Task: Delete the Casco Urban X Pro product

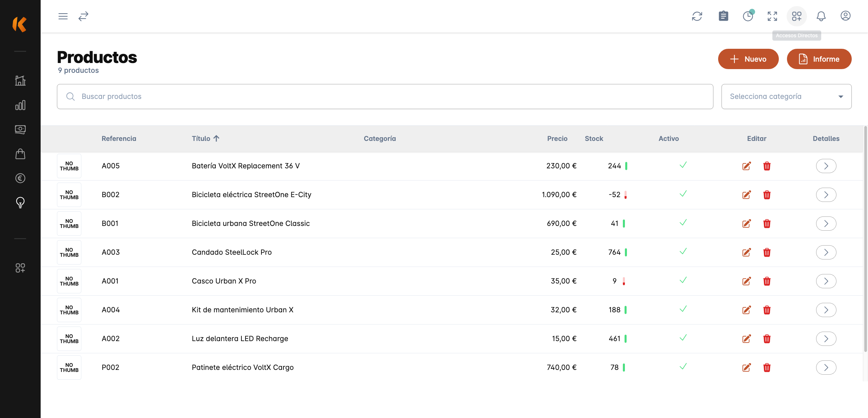Action: 767,281
